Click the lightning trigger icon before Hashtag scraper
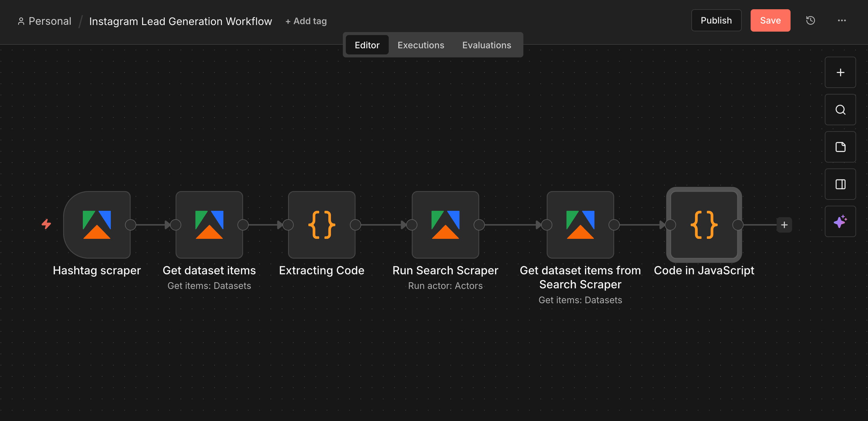This screenshot has height=421, width=868. click(x=46, y=224)
